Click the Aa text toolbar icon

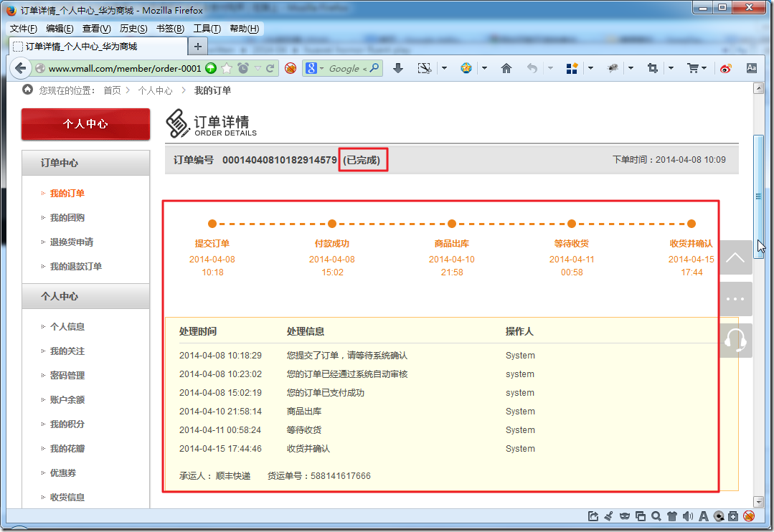751,68
